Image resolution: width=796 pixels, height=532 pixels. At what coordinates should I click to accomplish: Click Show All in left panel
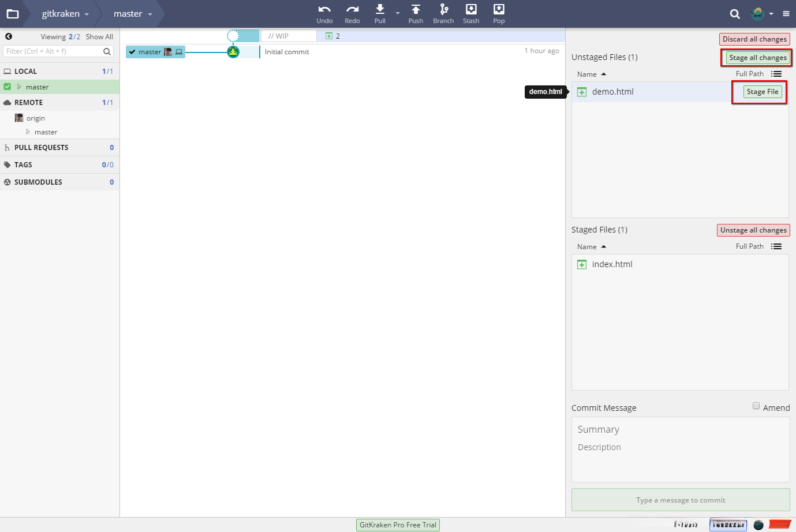pyautogui.click(x=99, y=37)
